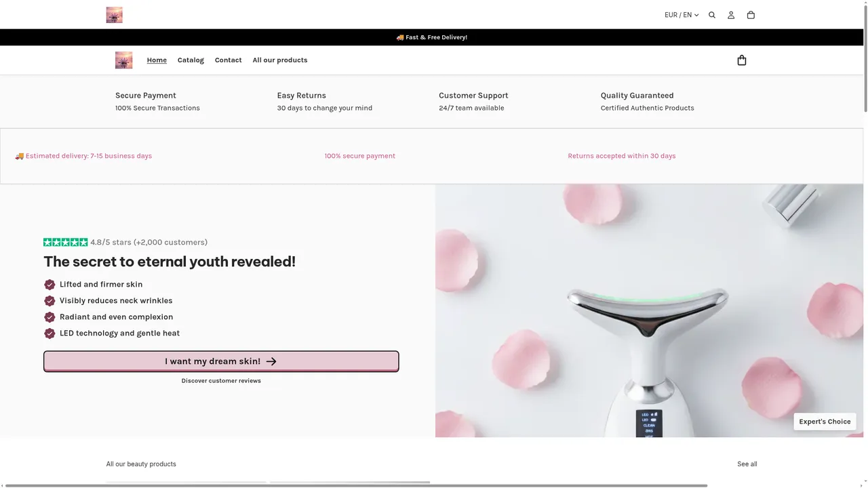Click the checkmark badge beside Visibly reduces neck wrinkles
Viewport: 868px width, 488px height.
pos(50,301)
